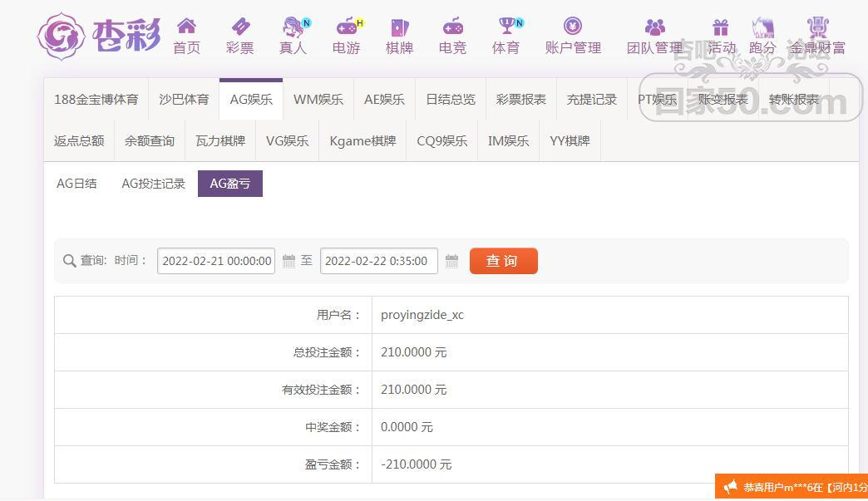
Task: Click the 恭喜用户 announcement banner
Action: [x=792, y=487]
